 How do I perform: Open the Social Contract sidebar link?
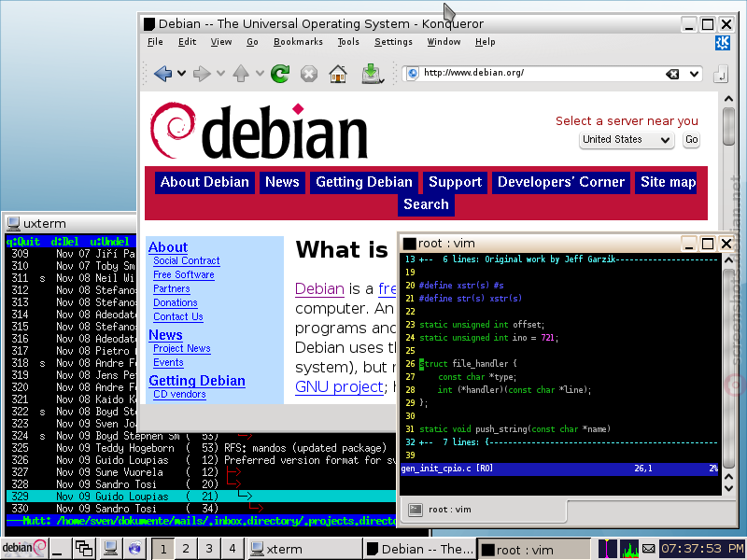click(x=186, y=261)
